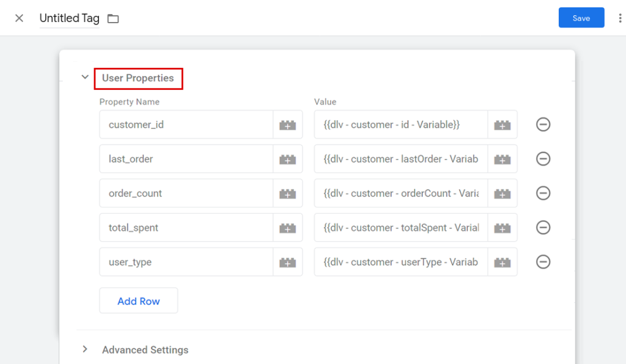Rename the Untitled Tag title

coord(69,18)
